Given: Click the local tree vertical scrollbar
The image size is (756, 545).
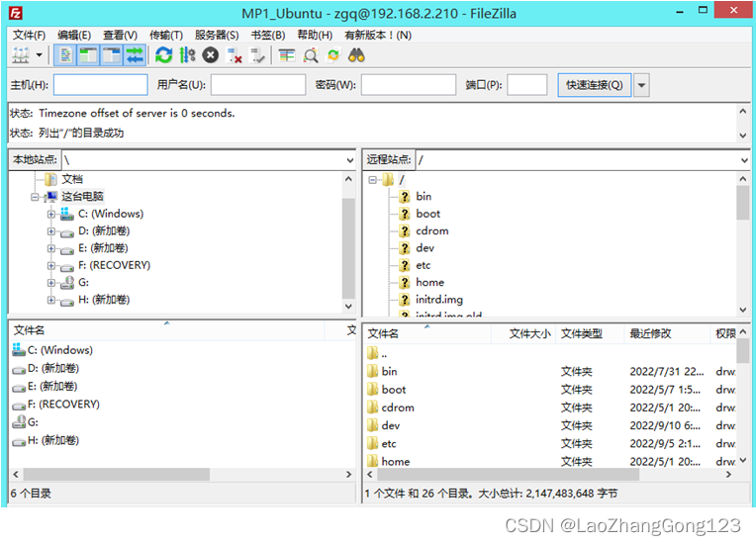Looking at the screenshot, I should pos(348,248).
